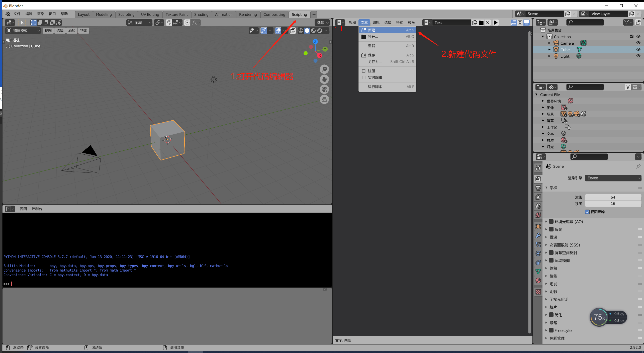Hide the Cube object with eye icon

(638, 49)
